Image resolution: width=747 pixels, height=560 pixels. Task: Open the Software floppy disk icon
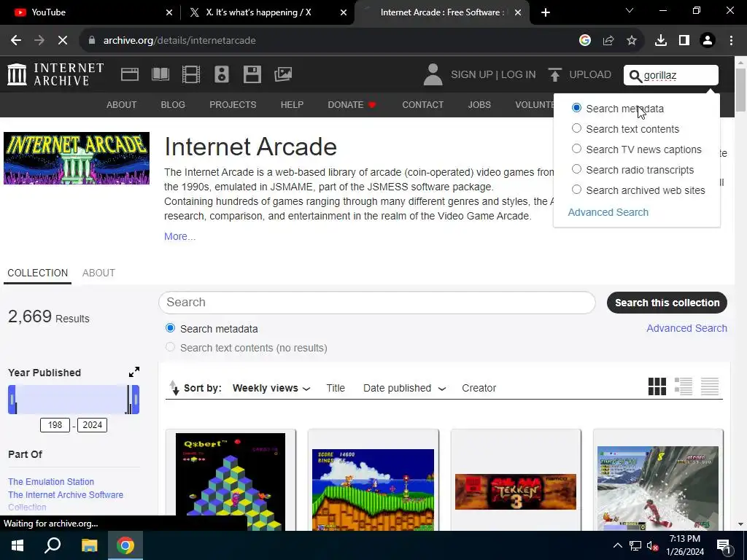coord(252,74)
